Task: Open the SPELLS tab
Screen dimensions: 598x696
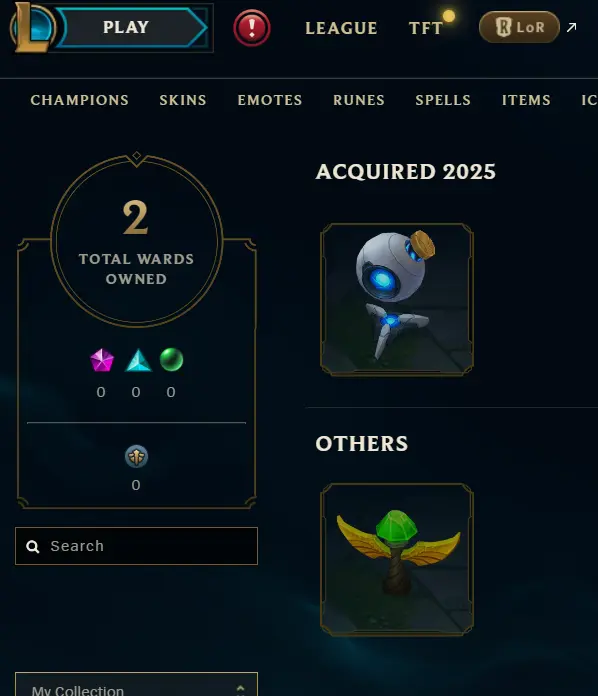Action: pyautogui.click(x=443, y=100)
